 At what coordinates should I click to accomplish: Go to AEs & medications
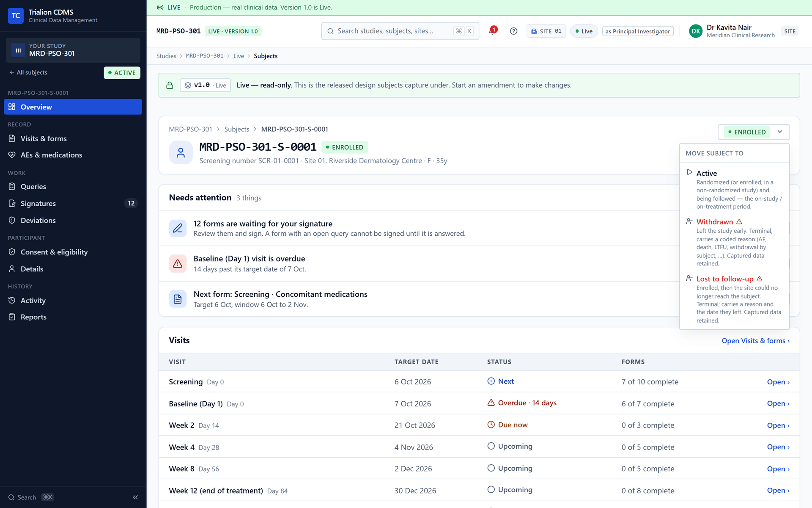point(73,155)
